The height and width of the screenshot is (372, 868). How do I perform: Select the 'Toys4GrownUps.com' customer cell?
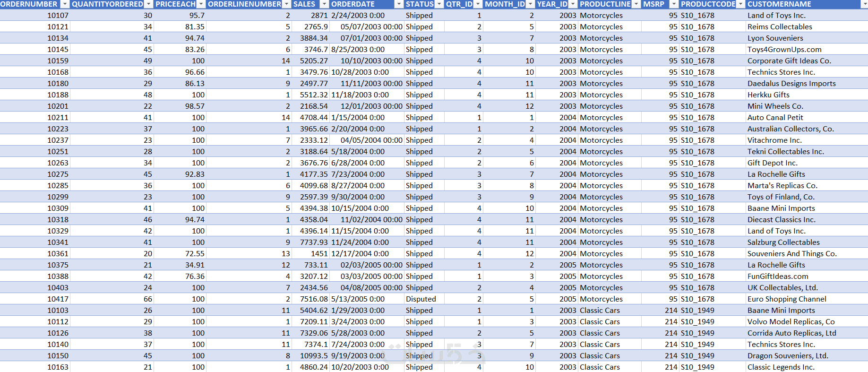(x=807, y=50)
